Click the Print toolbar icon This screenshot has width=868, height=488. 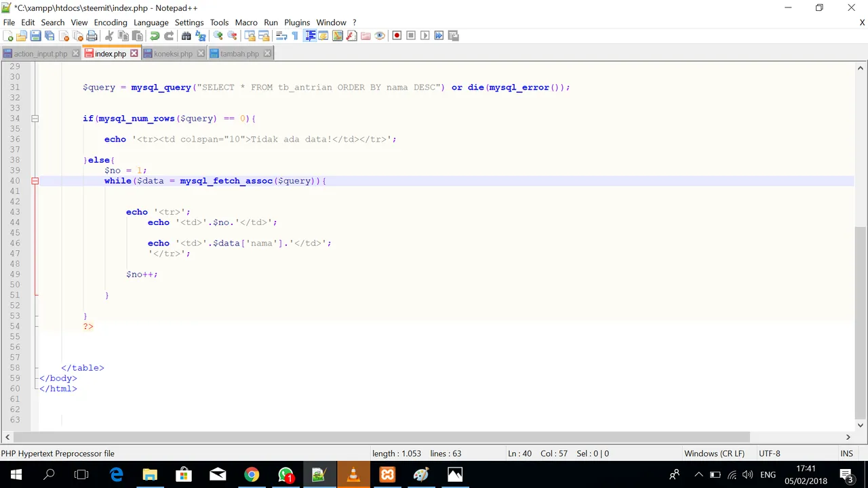coord(92,35)
